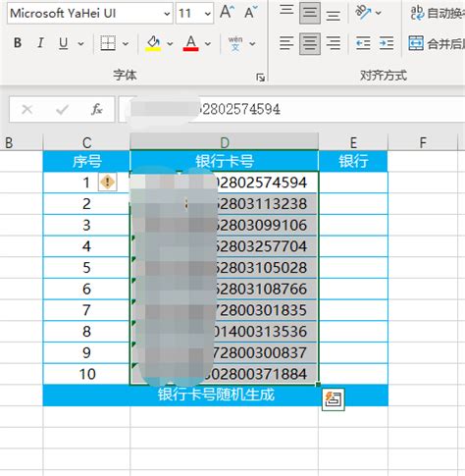Open the error warning icon beside row 1
Screen dimensions: 465x476
pos(107,182)
